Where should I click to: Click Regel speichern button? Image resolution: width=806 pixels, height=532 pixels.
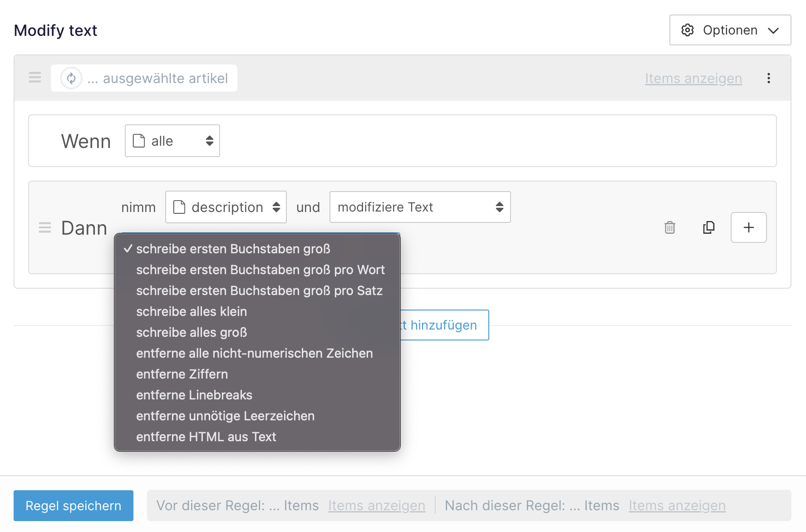[74, 506]
